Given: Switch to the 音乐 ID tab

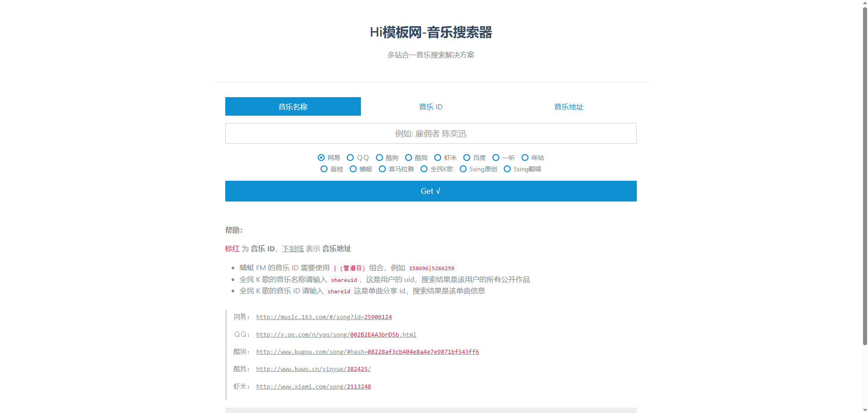Looking at the screenshot, I should (431, 107).
